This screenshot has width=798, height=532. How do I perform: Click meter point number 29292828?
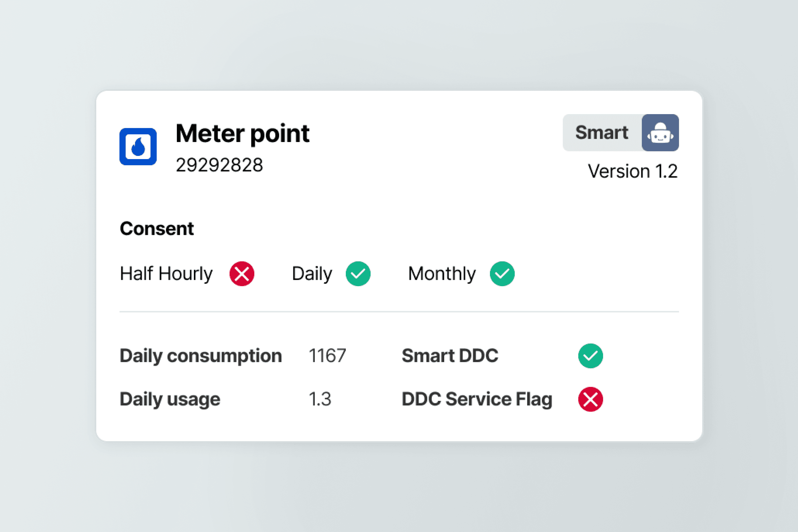[x=219, y=165]
